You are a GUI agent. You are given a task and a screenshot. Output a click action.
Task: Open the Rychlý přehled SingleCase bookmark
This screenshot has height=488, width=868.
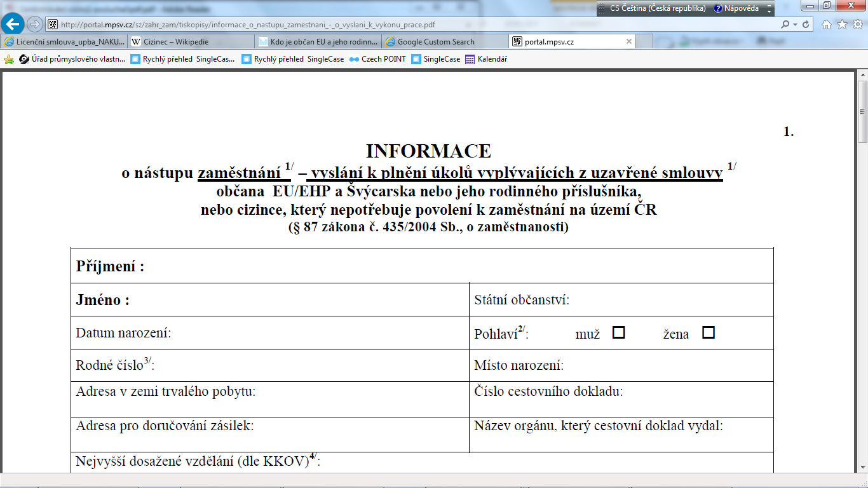(293, 59)
